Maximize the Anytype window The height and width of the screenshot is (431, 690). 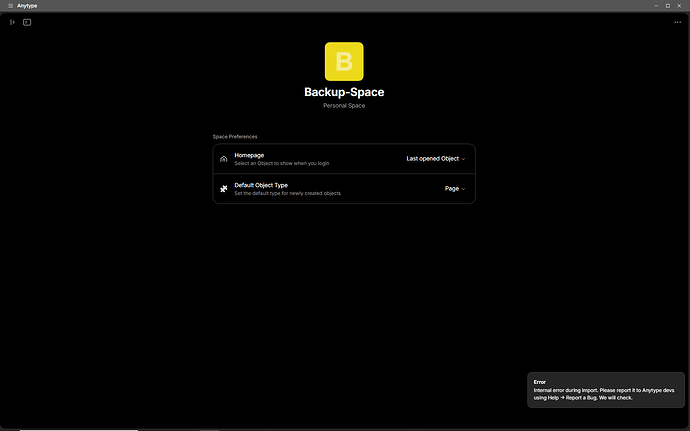coord(668,6)
